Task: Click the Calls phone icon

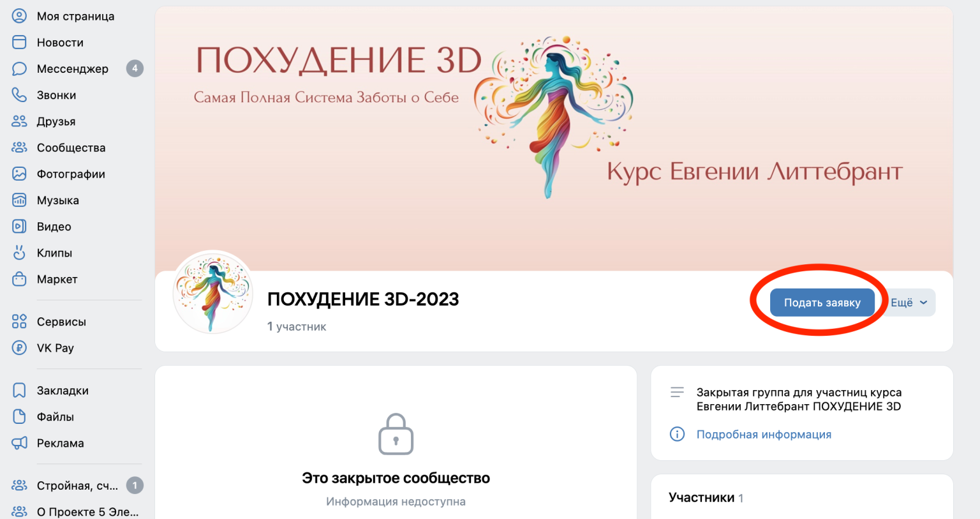Action: (x=19, y=95)
